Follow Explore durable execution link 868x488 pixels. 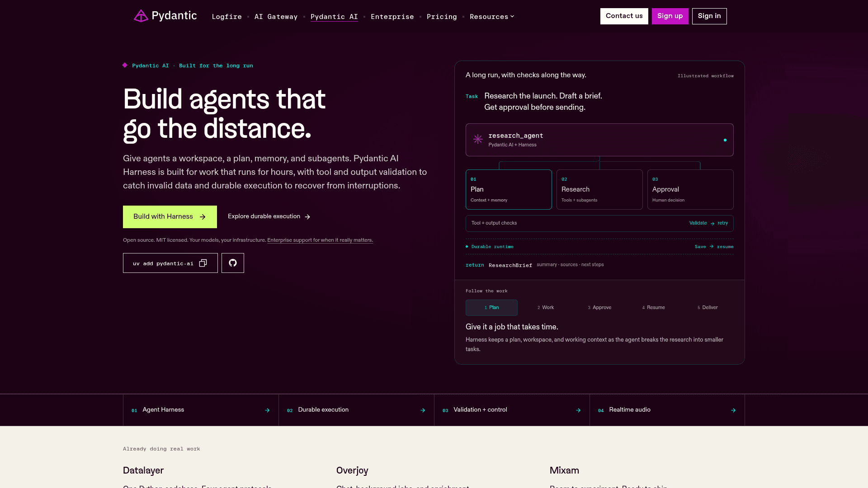tap(269, 216)
